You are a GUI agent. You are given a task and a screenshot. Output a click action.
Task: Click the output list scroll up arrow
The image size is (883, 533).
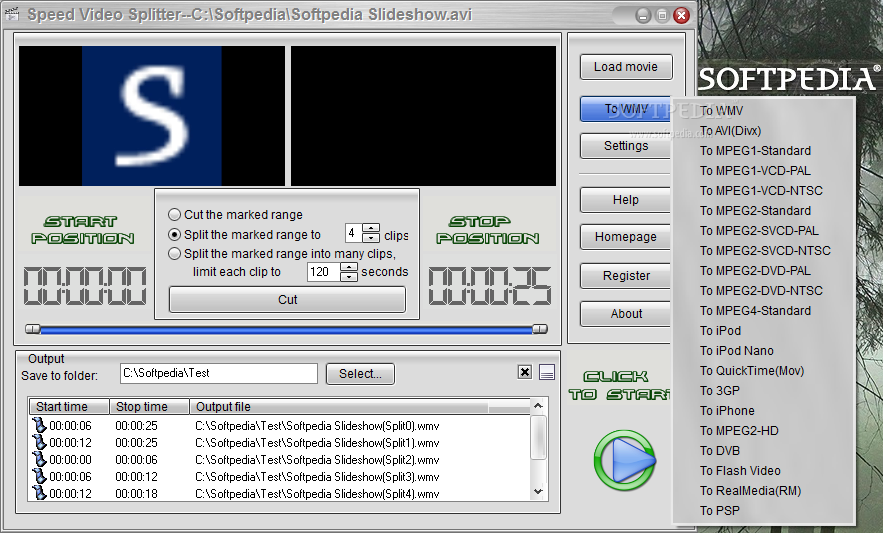pos(538,406)
